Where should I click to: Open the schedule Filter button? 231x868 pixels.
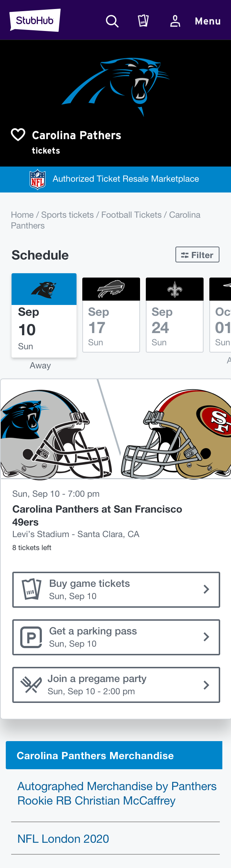pyautogui.click(x=197, y=254)
